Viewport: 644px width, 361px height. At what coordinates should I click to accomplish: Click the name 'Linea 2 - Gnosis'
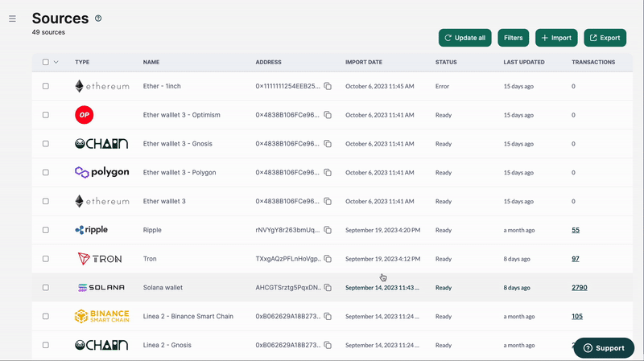(x=167, y=345)
